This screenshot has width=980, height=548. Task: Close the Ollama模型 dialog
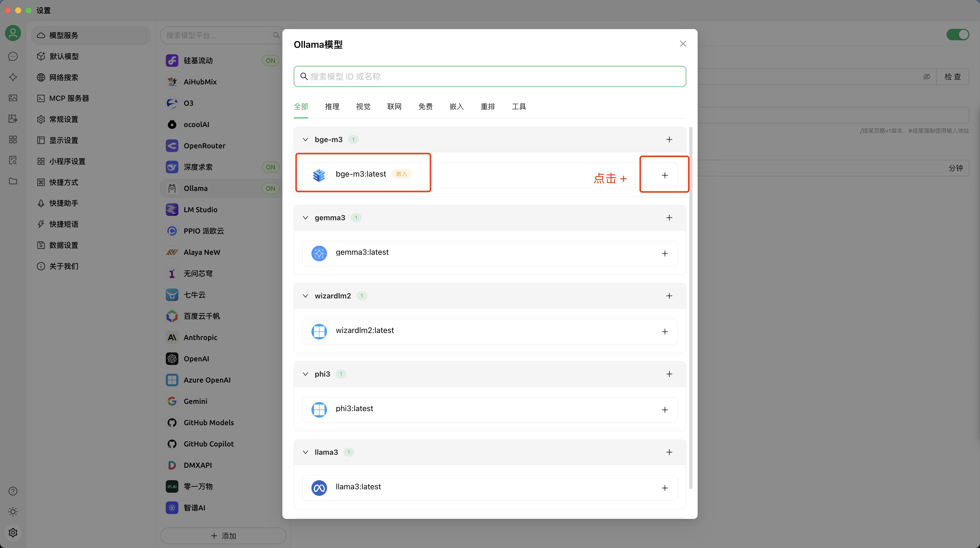point(683,44)
